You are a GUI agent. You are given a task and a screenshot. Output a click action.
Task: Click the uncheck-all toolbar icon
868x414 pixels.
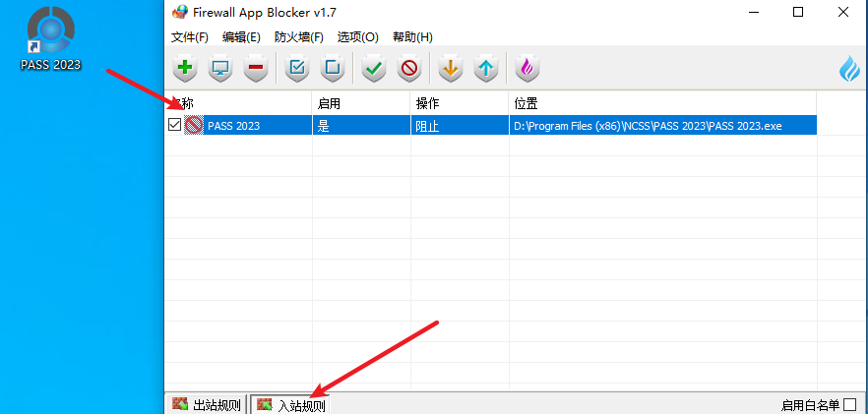click(x=333, y=69)
